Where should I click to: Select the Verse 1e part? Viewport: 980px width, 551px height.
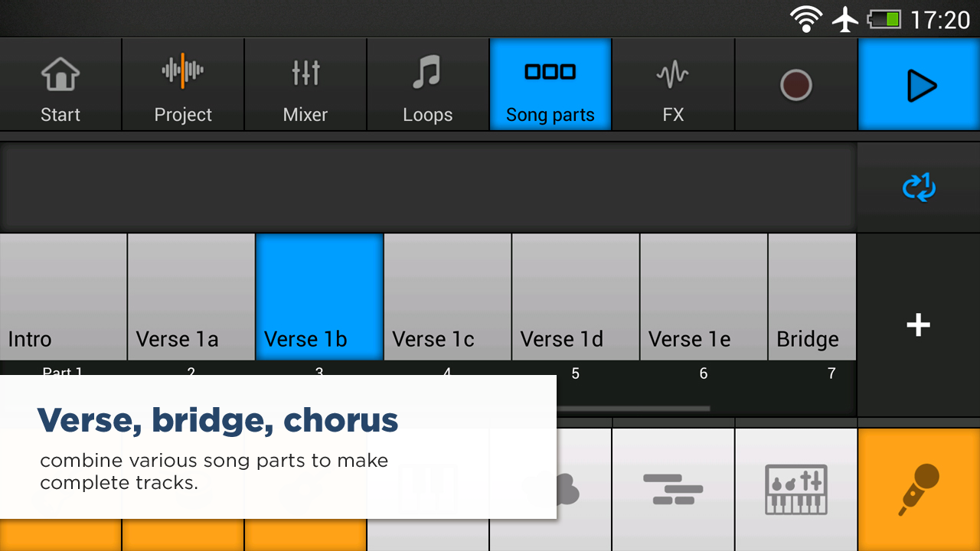[x=704, y=297]
